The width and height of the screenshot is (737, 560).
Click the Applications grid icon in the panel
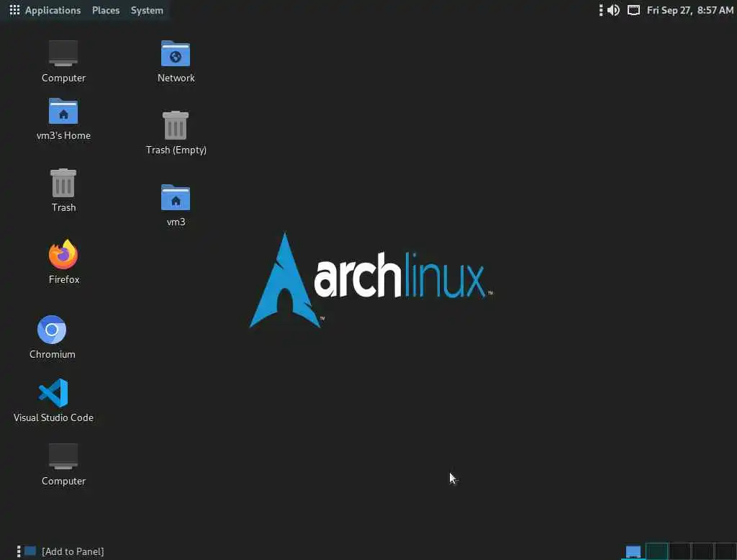click(x=14, y=10)
